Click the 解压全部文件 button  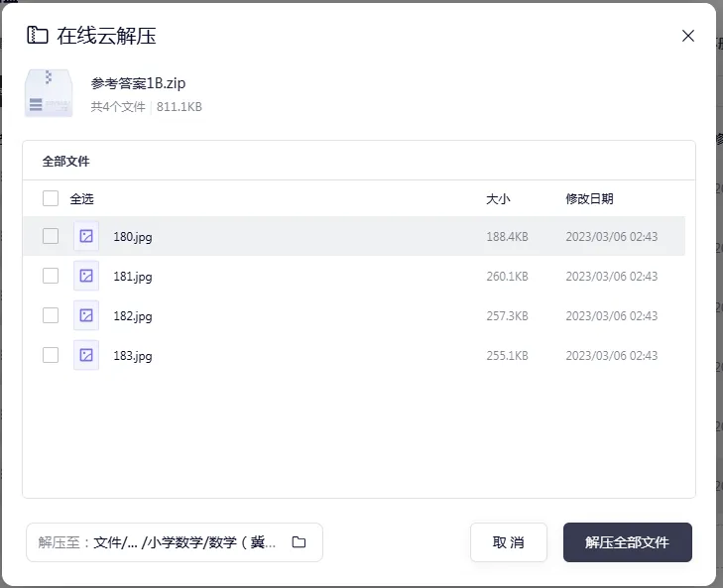pos(628,542)
